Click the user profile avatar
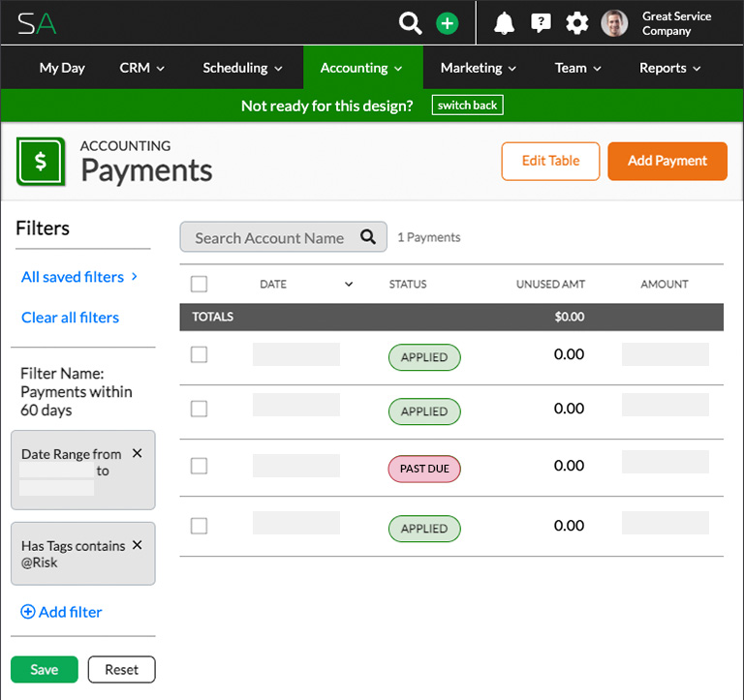Screen dimensions: 744x700 [x=614, y=23]
